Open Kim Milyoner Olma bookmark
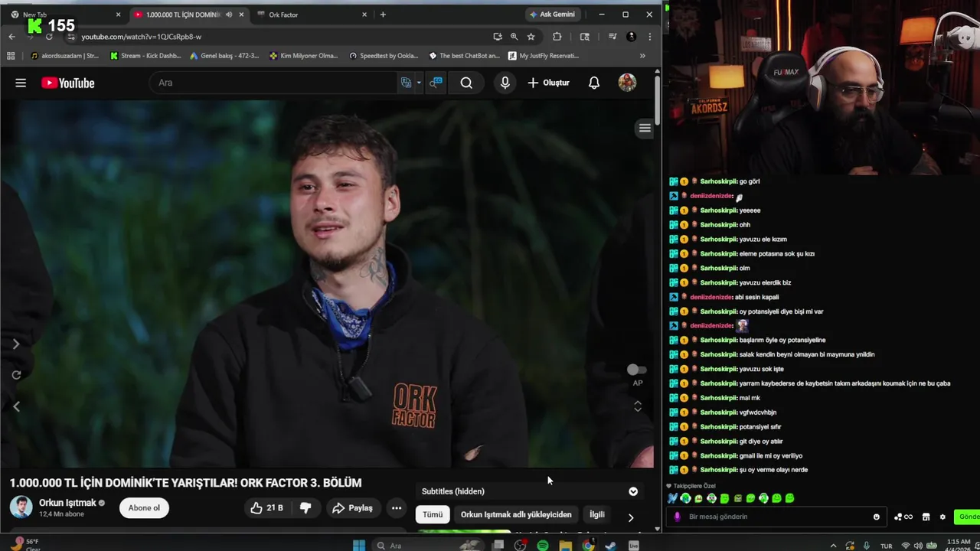The image size is (980, 551). (303, 55)
